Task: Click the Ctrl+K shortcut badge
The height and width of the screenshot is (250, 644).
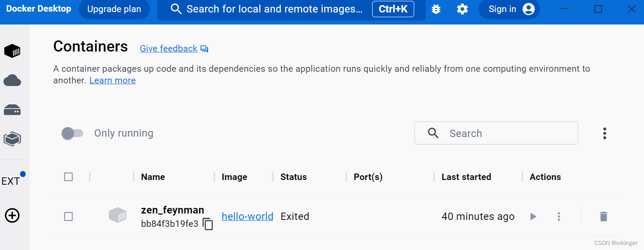Action: coord(393,9)
